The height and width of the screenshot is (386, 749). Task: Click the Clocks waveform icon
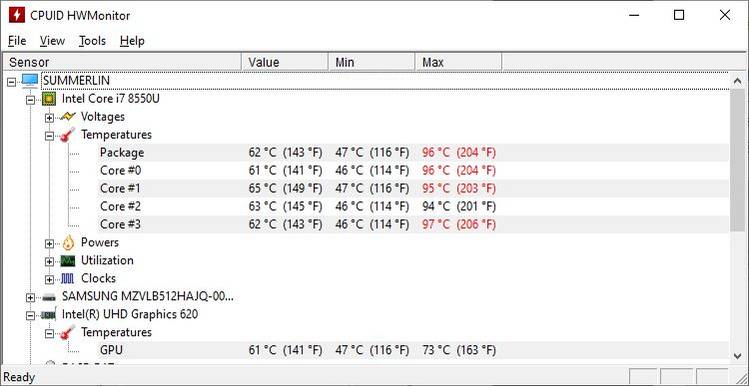[x=68, y=279]
